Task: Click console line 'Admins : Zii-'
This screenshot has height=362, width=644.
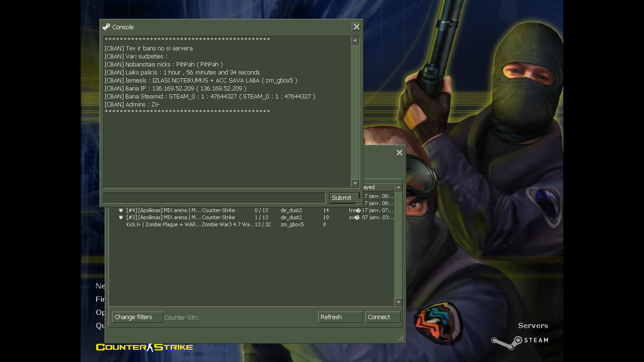Action: click(x=132, y=104)
